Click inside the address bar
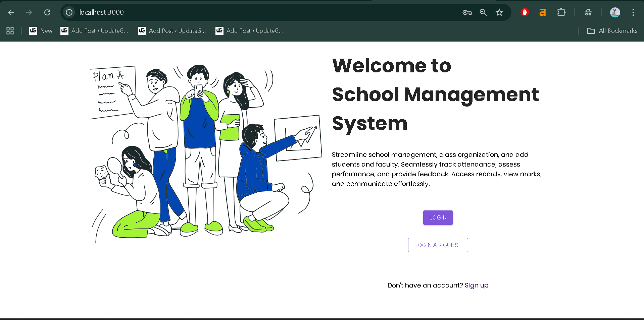 pyautogui.click(x=235, y=12)
